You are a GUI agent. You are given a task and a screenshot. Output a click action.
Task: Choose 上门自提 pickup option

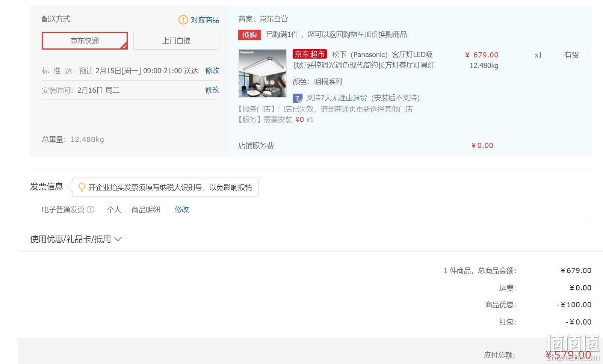tap(176, 41)
